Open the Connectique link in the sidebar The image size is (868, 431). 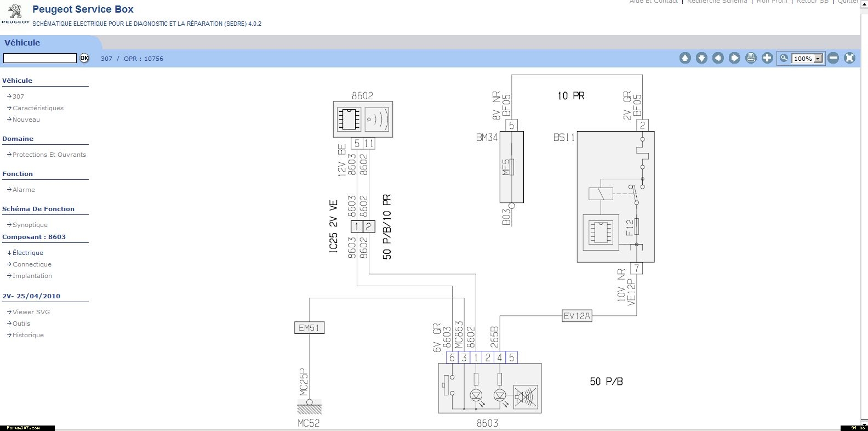pos(32,264)
